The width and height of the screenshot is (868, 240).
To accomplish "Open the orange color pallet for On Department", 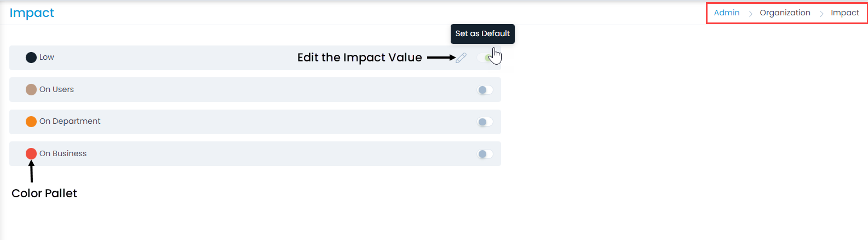I will [x=31, y=122].
